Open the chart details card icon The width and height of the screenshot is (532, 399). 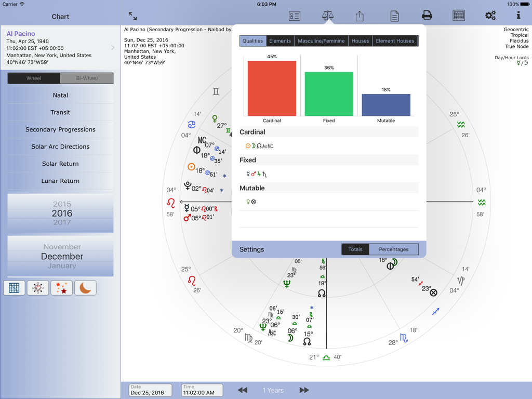(294, 16)
